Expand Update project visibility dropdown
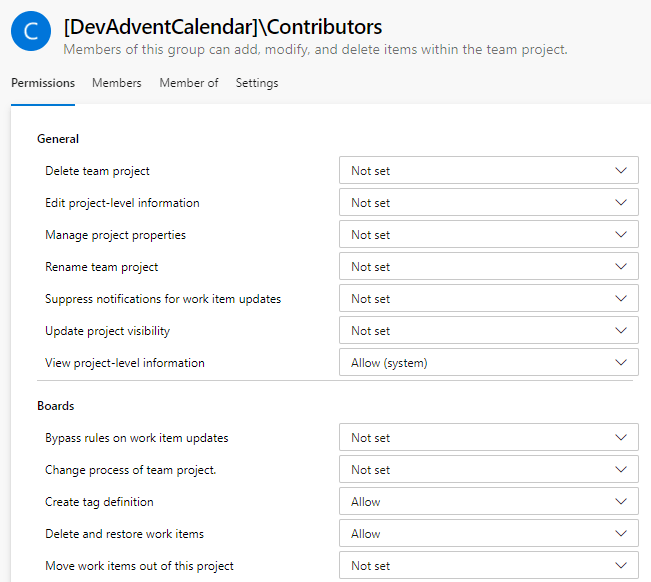The height and width of the screenshot is (582, 651). point(488,331)
